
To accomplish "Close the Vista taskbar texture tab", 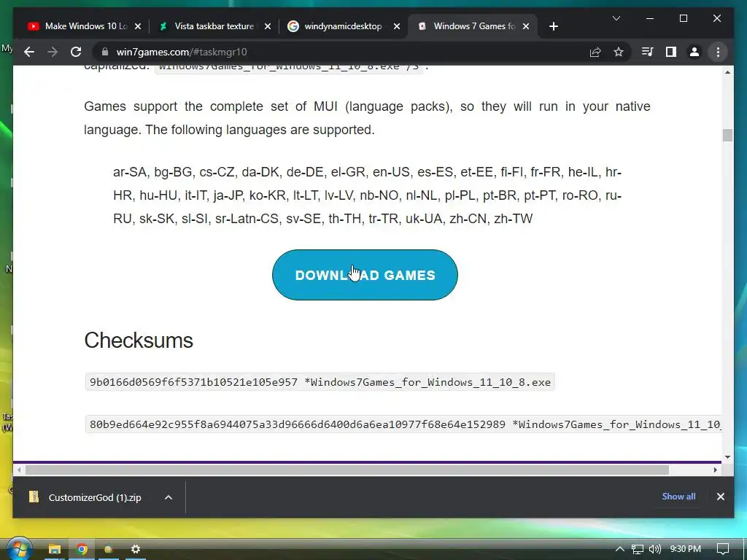I will [267, 26].
